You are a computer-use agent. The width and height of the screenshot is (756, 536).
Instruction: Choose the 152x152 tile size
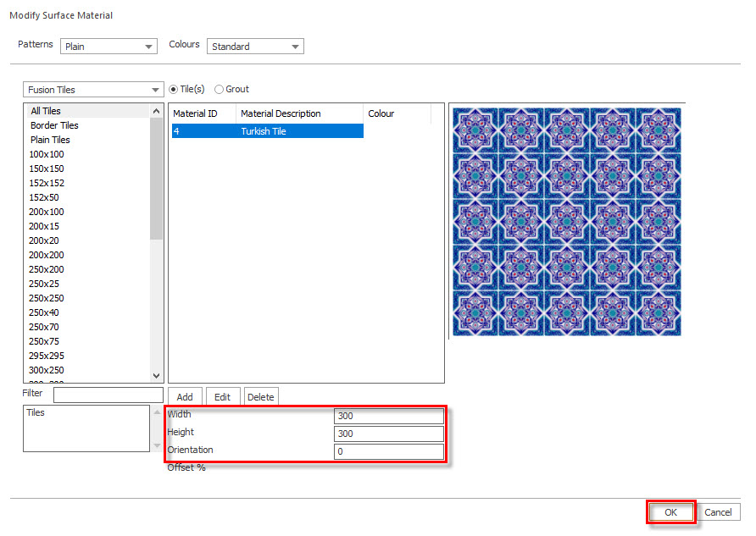point(47,183)
